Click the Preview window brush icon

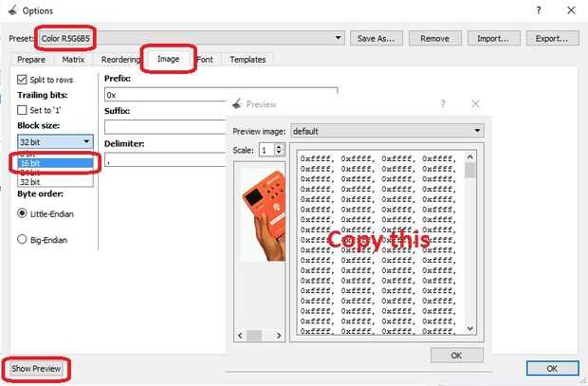click(x=237, y=104)
